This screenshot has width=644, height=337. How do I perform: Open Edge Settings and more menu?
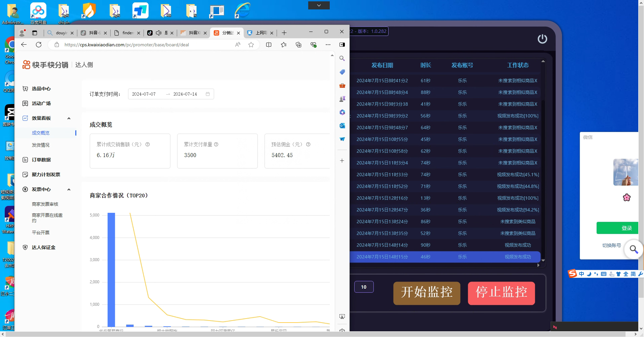click(328, 45)
